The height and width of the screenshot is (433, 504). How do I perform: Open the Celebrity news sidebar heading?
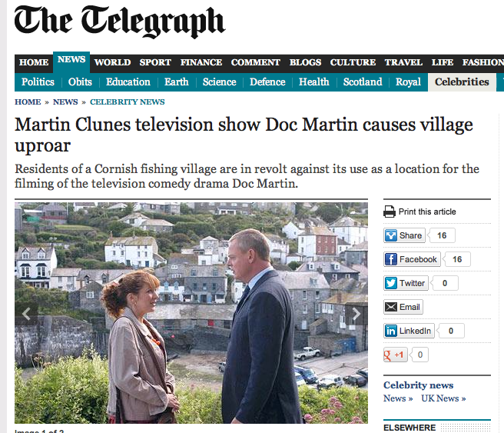pyautogui.click(x=418, y=385)
